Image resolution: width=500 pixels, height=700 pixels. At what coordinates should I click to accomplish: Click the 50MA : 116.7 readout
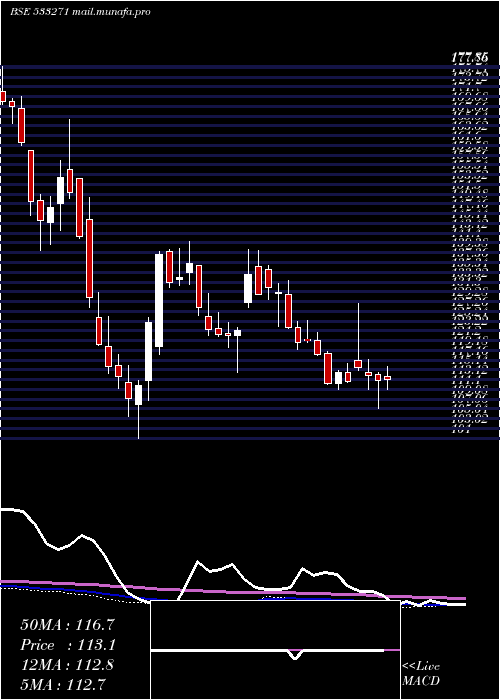[68, 625]
